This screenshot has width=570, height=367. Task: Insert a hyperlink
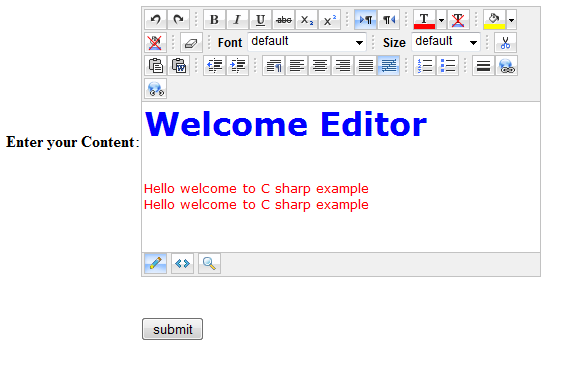[506, 66]
